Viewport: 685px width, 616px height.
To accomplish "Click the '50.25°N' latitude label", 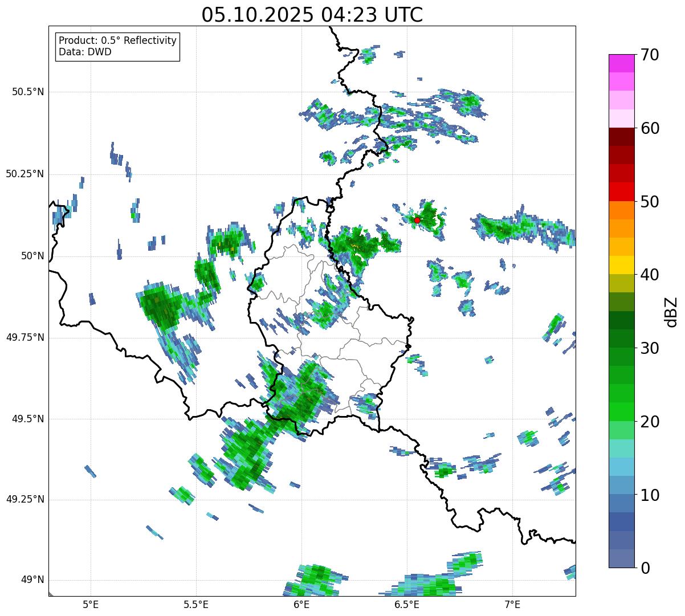I will click(25, 174).
